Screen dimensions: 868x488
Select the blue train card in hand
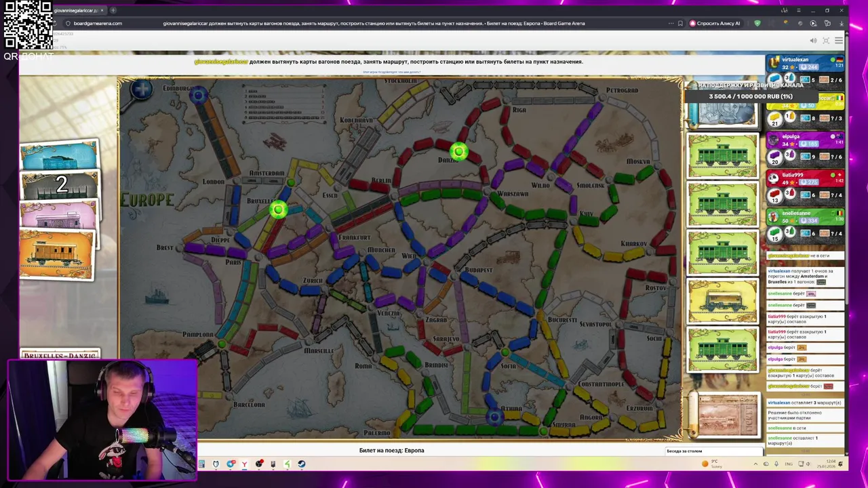click(59, 157)
